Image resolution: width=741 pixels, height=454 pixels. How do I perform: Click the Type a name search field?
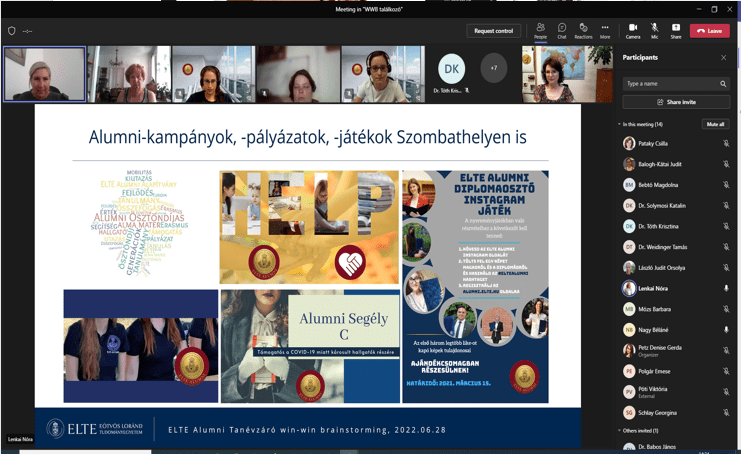[676, 84]
